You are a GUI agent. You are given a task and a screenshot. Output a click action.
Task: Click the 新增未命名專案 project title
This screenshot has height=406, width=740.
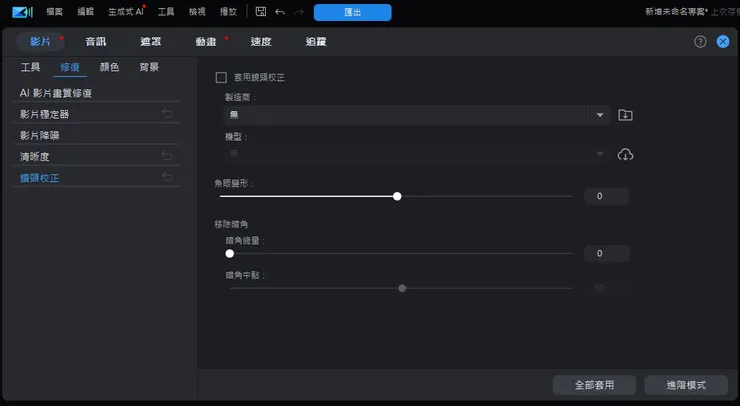676,12
